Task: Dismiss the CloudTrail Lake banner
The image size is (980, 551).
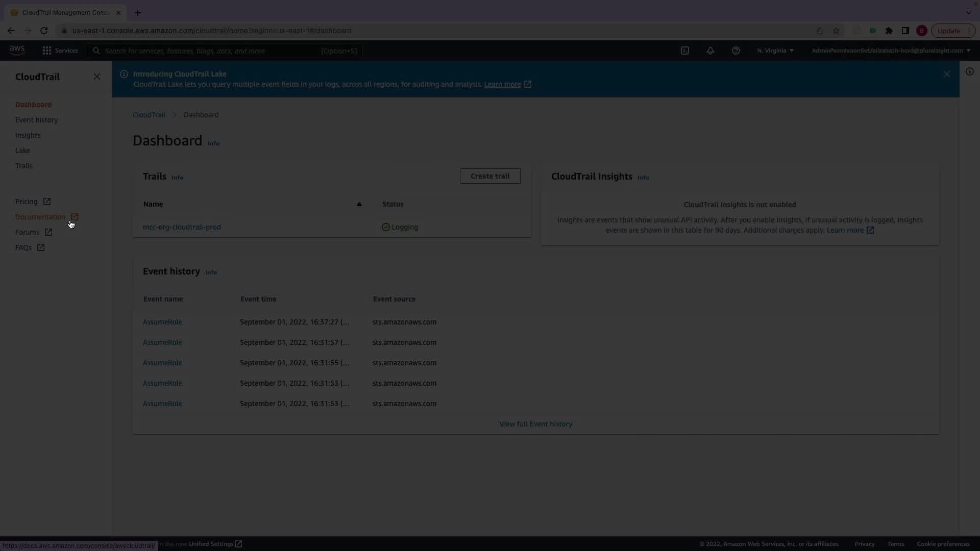Action: point(946,74)
